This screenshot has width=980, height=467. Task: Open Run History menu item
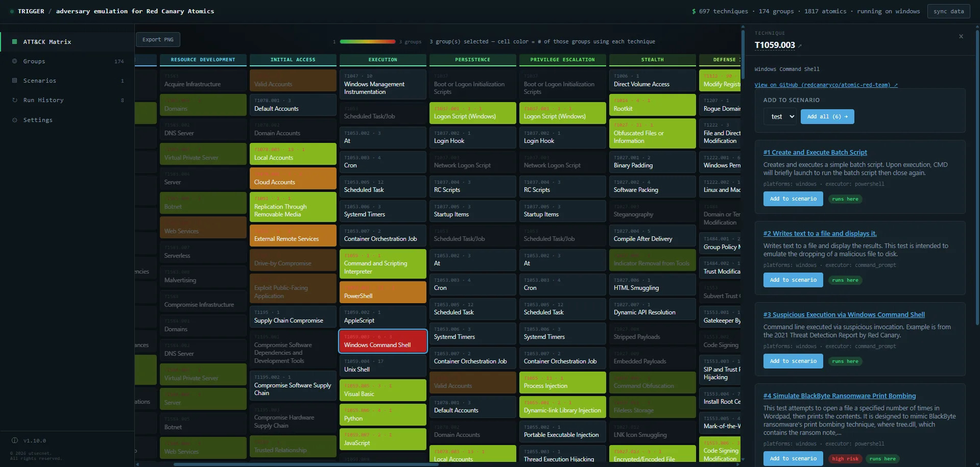(x=67, y=100)
